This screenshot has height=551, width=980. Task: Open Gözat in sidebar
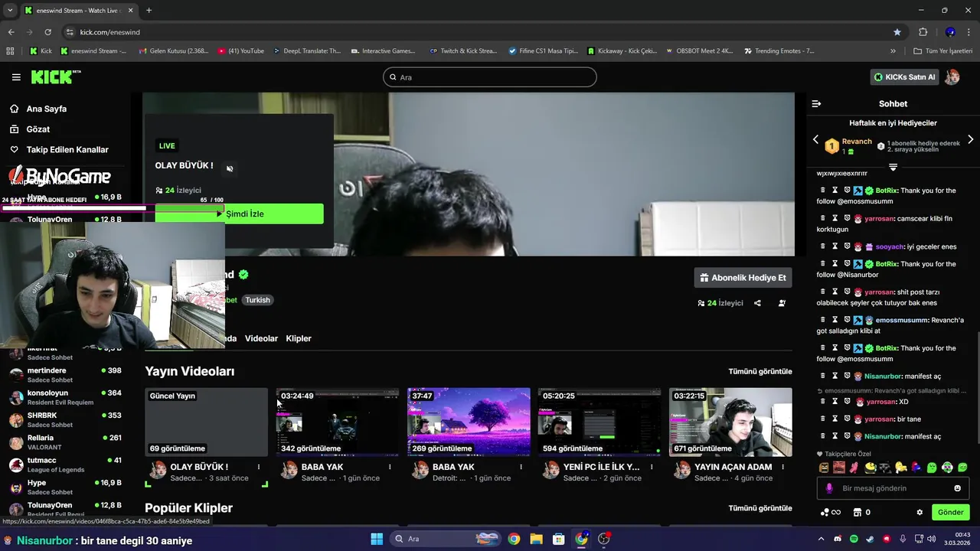click(x=38, y=129)
